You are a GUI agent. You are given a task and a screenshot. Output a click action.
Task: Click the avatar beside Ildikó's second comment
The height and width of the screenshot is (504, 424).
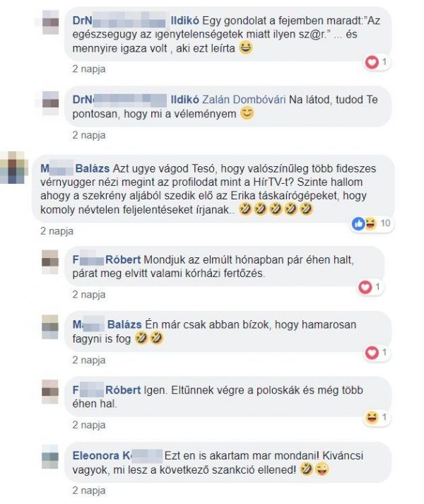coord(50,103)
